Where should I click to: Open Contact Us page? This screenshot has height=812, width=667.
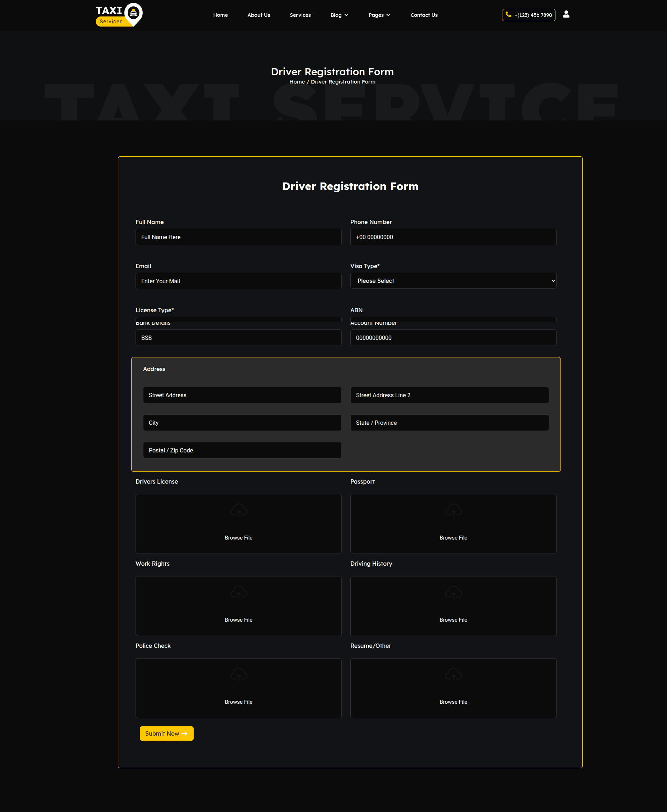(424, 15)
